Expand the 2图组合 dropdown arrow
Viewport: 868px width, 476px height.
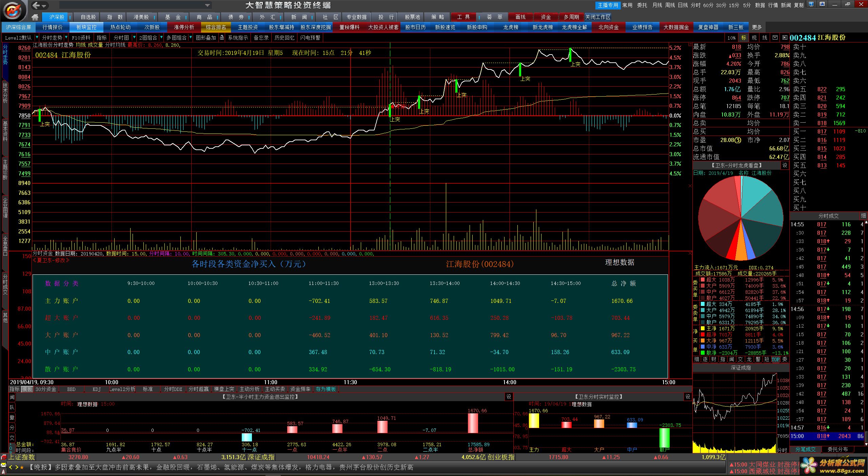click(x=161, y=38)
